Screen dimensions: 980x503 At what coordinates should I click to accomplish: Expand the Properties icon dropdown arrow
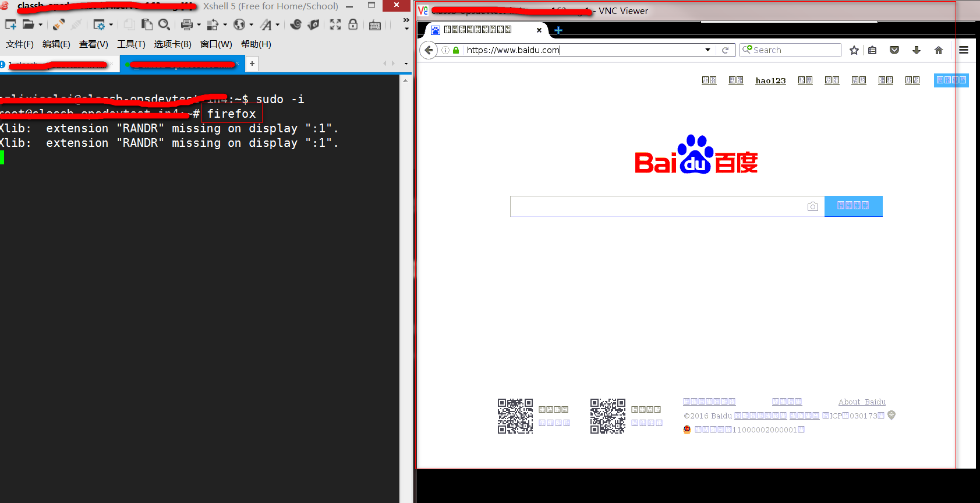[111, 24]
